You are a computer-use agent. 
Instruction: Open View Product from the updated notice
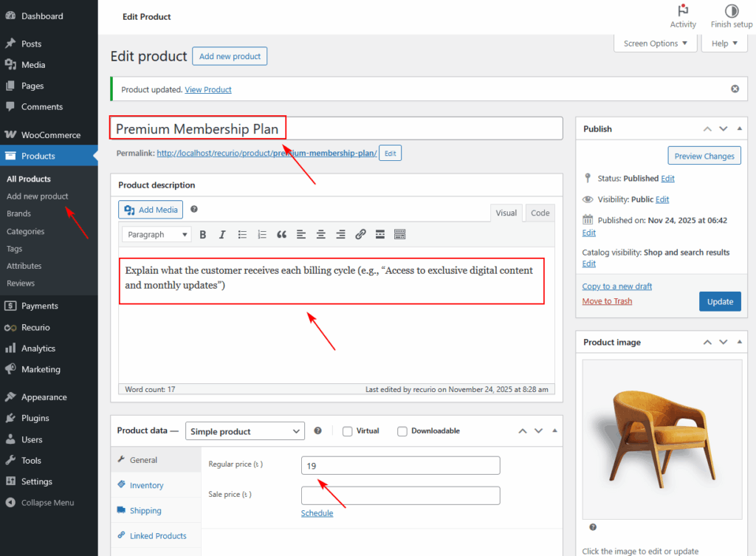pyautogui.click(x=207, y=89)
